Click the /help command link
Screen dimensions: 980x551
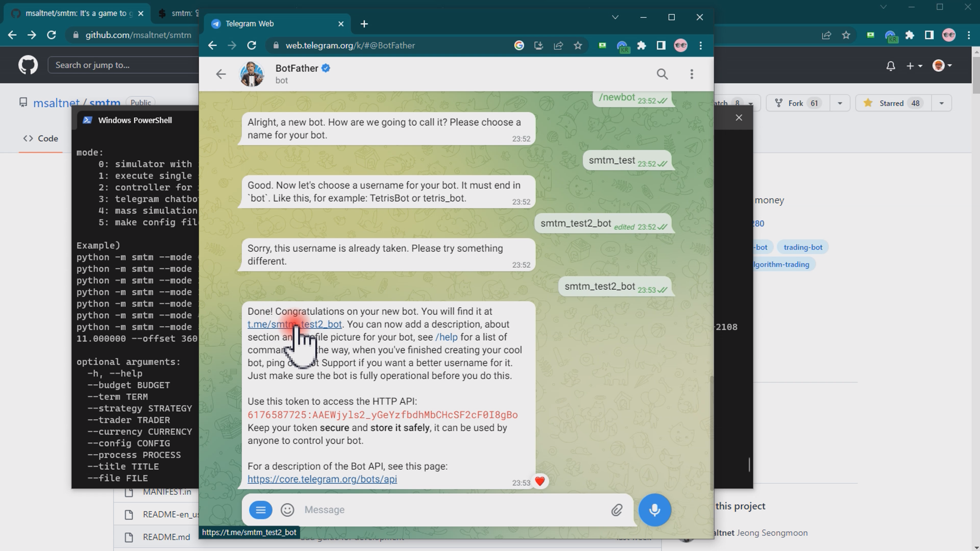click(x=447, y=337)
